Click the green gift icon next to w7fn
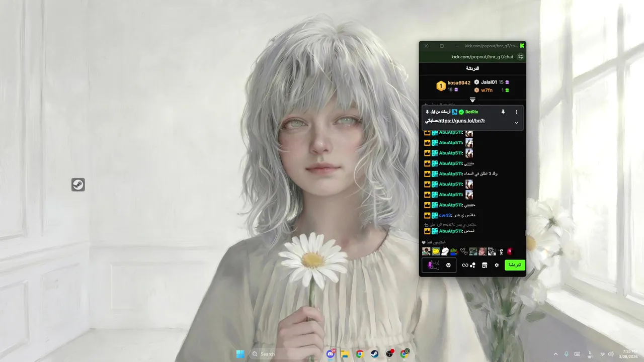 [507, 90]
